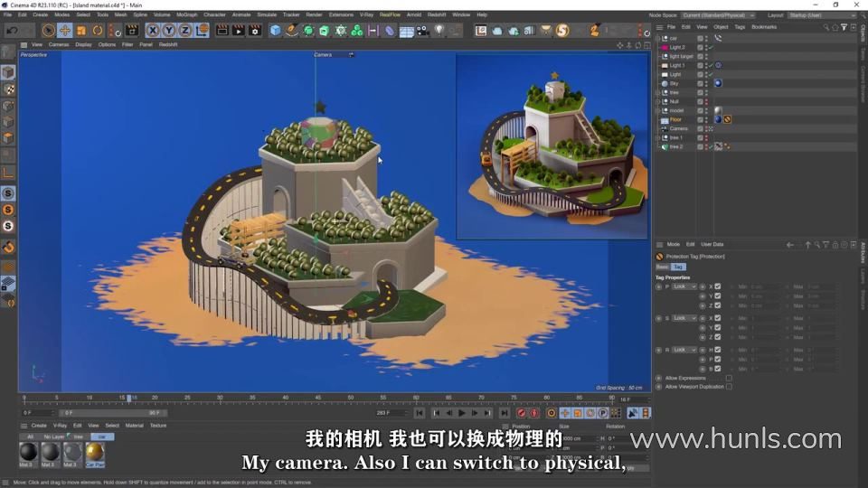Viewport: 868px width, 488px height.
Task: Activate the Rotate tool
Action: pyautogui.click(x=98, y=31)
